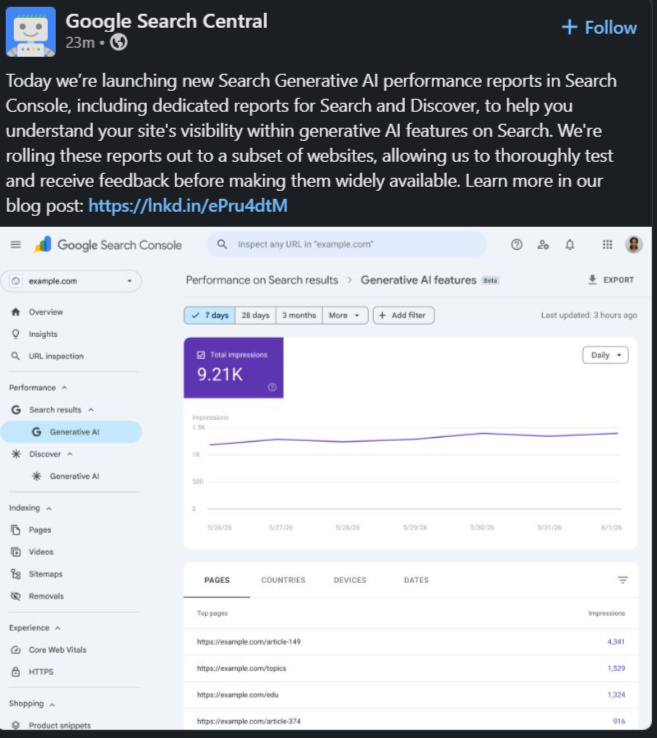Click the Removals crossed-eye icon
The height and width of the screenshot is (738, 657).
click(x=16, y=596)
